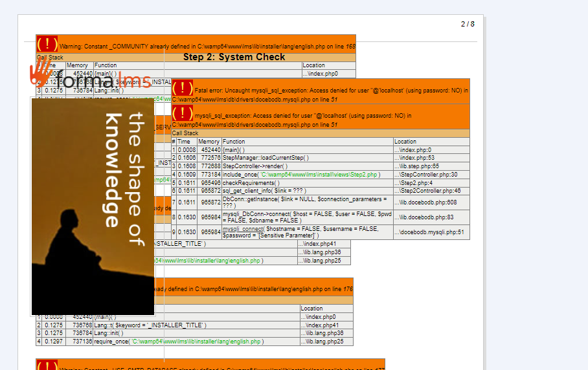Click the StepManager::loadCurrentStep() function entry
The image size is (588, 370).
[265, 158]
